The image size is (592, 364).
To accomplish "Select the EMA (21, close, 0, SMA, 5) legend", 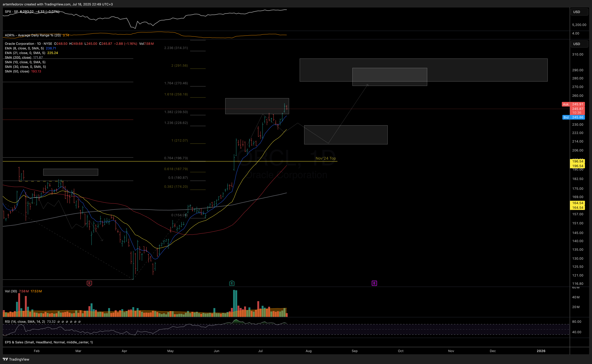I will tap(25, 53).
